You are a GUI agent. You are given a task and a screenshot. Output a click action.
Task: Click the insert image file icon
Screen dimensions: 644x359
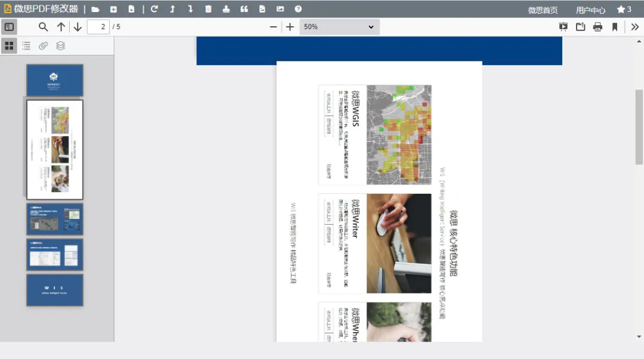tap(262, 9)
